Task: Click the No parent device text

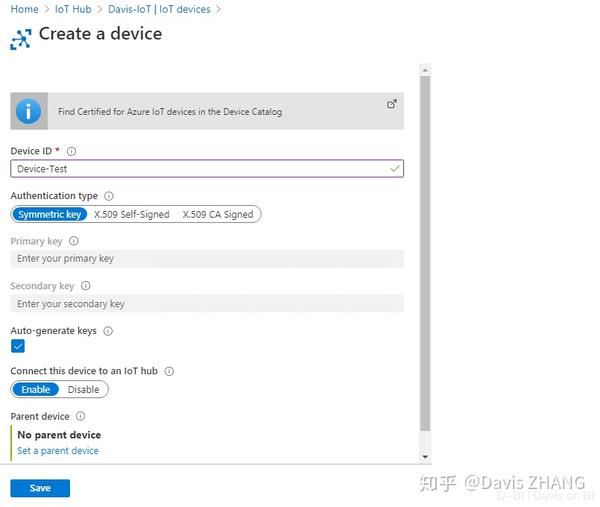Action: (x=59, y=435)
